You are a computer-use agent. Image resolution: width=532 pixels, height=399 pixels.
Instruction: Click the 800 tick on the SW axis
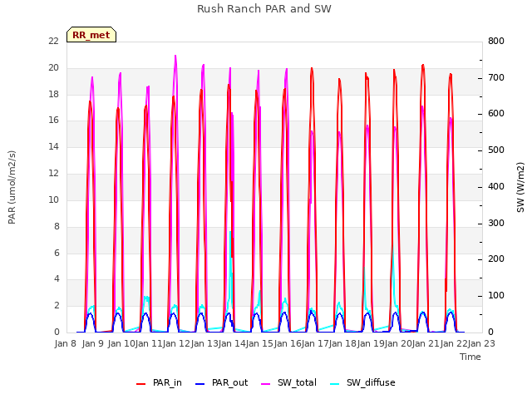point(495,42)
